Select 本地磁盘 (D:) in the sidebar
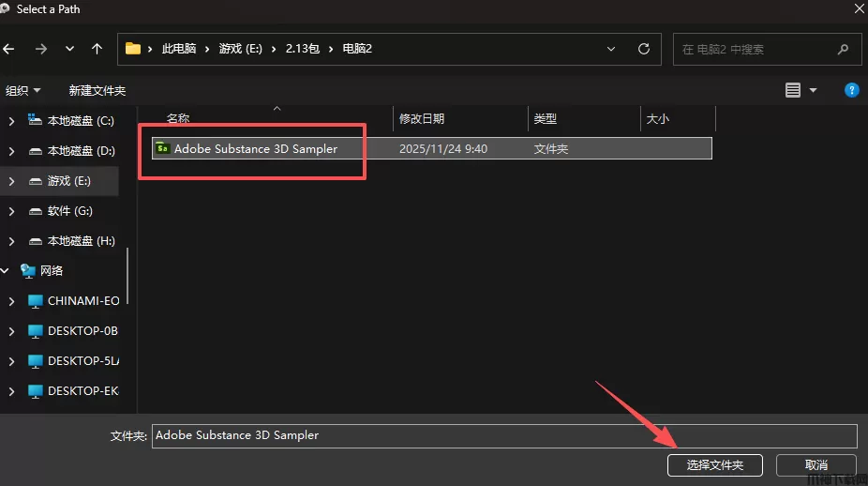The image size is (868, 486). click(x=81, y=151)
